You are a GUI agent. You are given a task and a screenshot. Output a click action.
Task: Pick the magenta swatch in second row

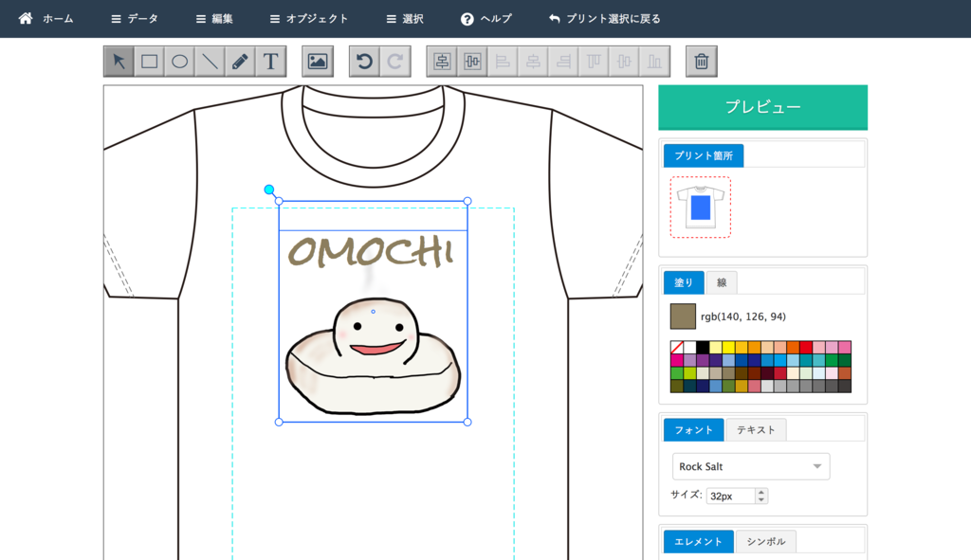click(x=676, y=360)
